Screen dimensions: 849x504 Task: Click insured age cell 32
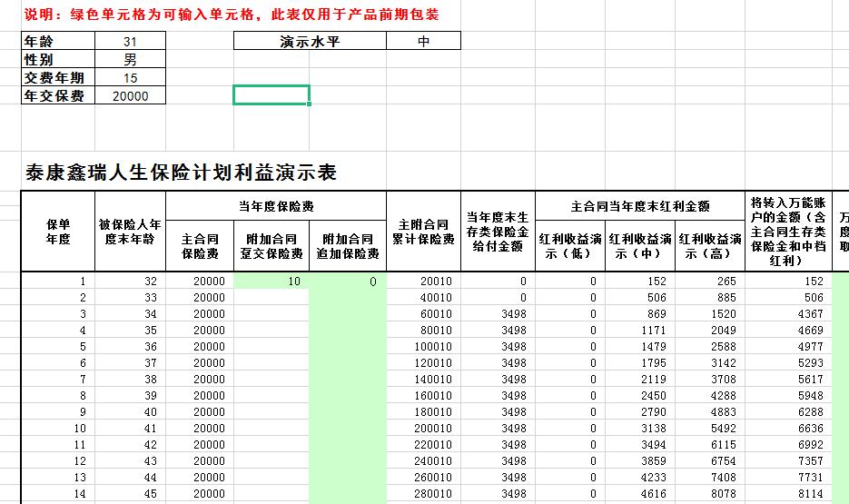[x=130, y=281]
